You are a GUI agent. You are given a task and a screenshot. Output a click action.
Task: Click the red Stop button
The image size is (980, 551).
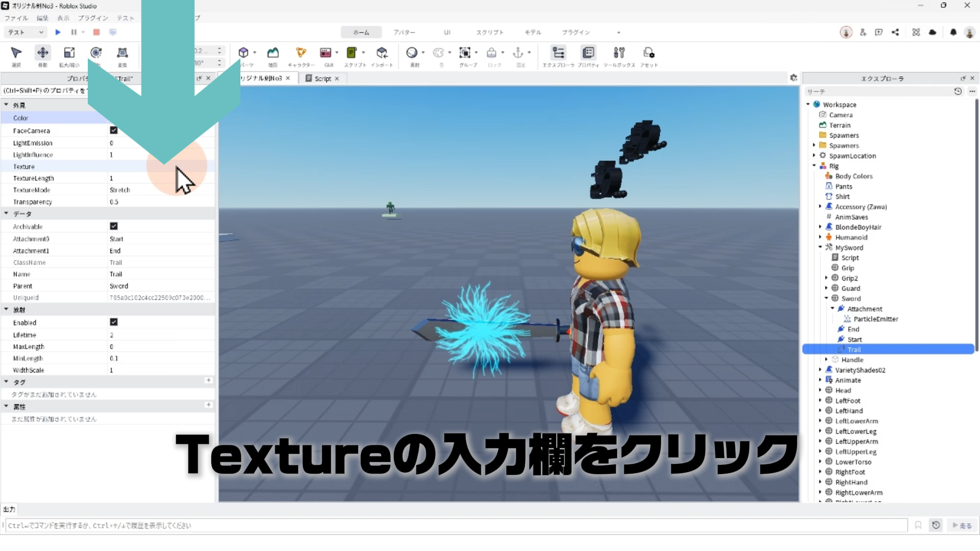(96, 32)
